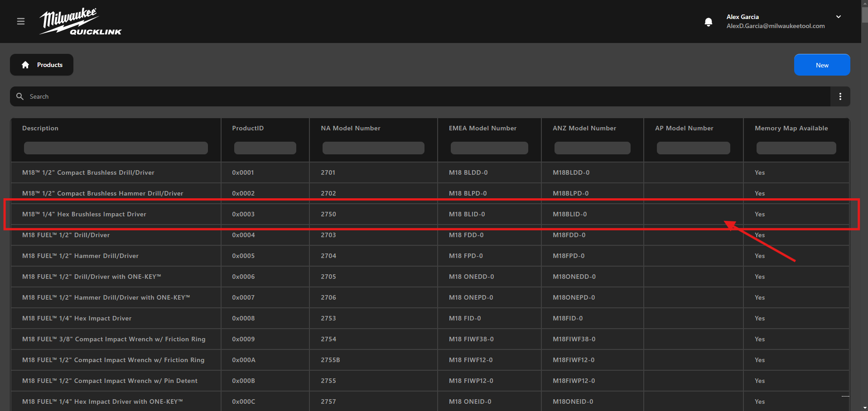
Task: Click NA model number 2706
Action: point(328,297)
